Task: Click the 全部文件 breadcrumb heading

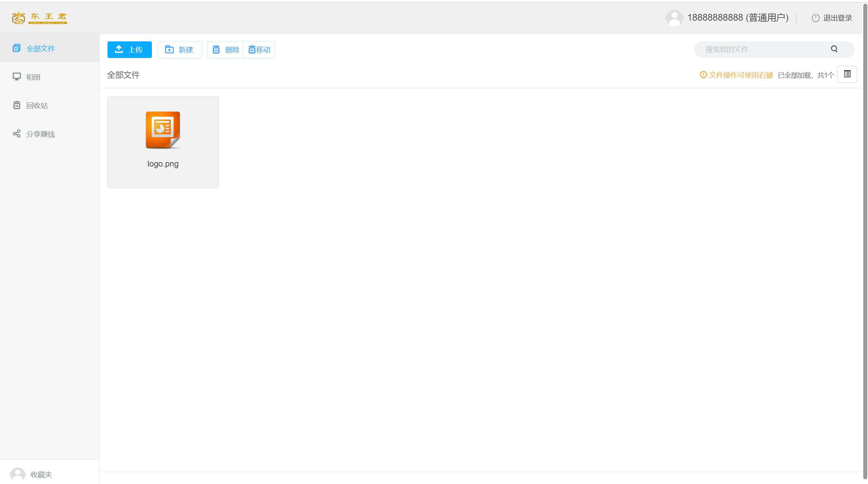Action: (123, 75)
